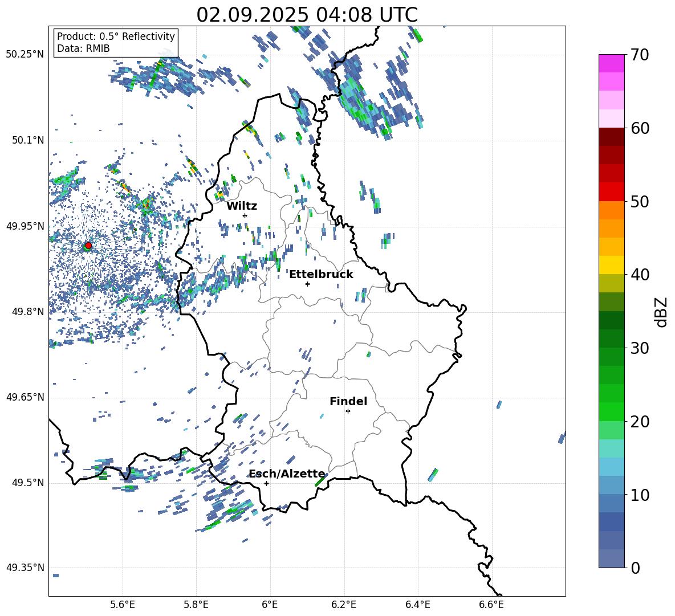Click the 50 colorbar tick label
This screenshot has height=616, width=675.
(639, 201)
